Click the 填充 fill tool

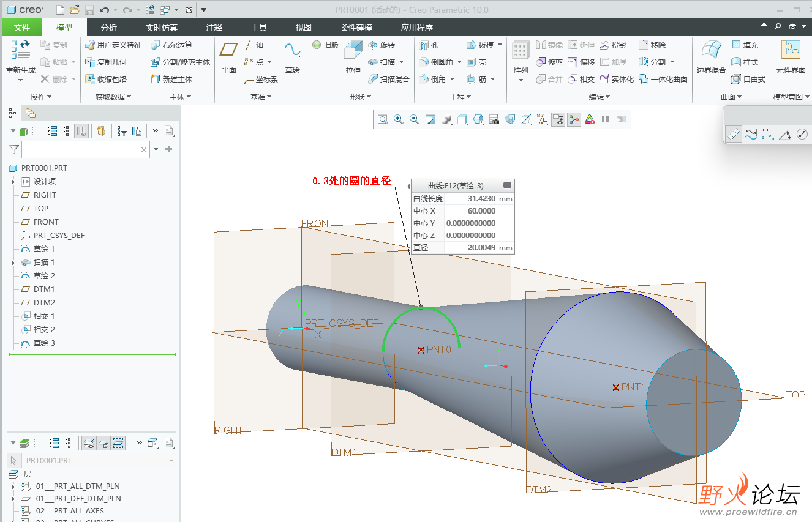click(745, 45)
